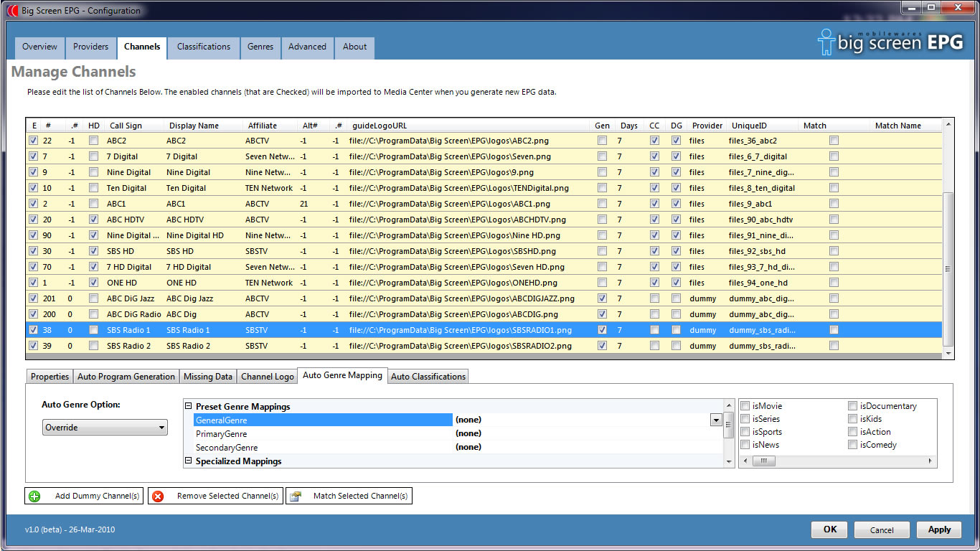Open the Genres tab
Image resolution: width=980 pixels, height=551 pixels.
[x=260, y=47]
